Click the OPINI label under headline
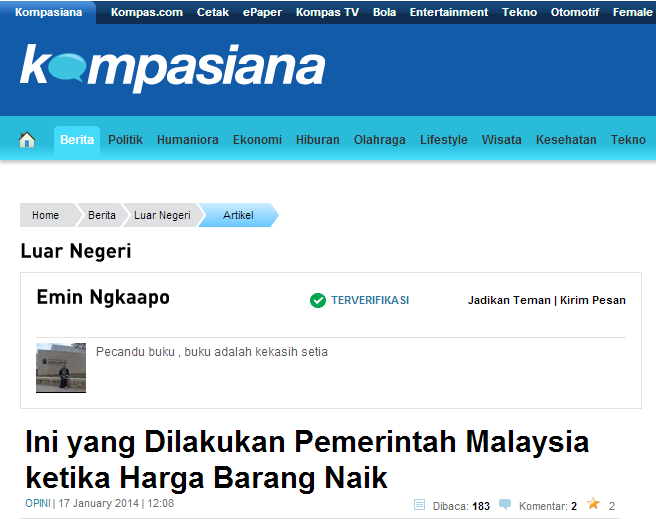 pos(38,504)
